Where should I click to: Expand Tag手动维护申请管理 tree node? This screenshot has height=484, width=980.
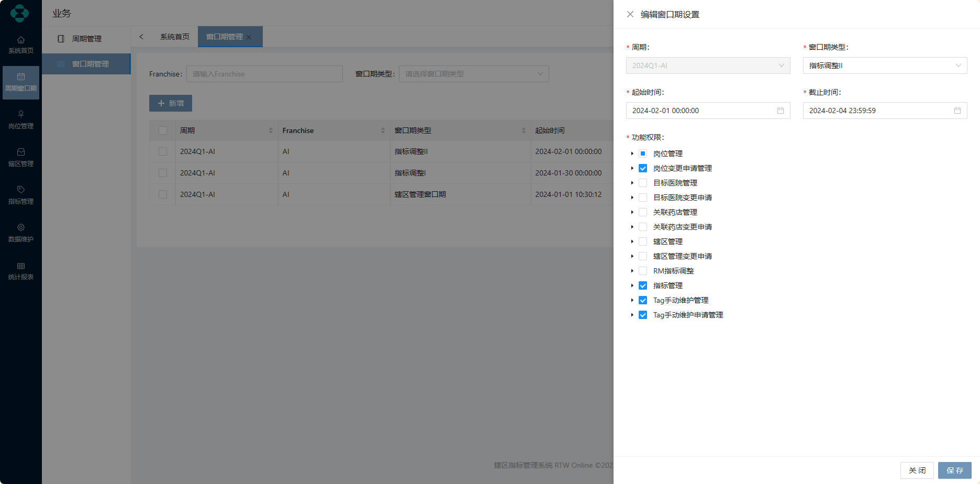coord(632,315)
